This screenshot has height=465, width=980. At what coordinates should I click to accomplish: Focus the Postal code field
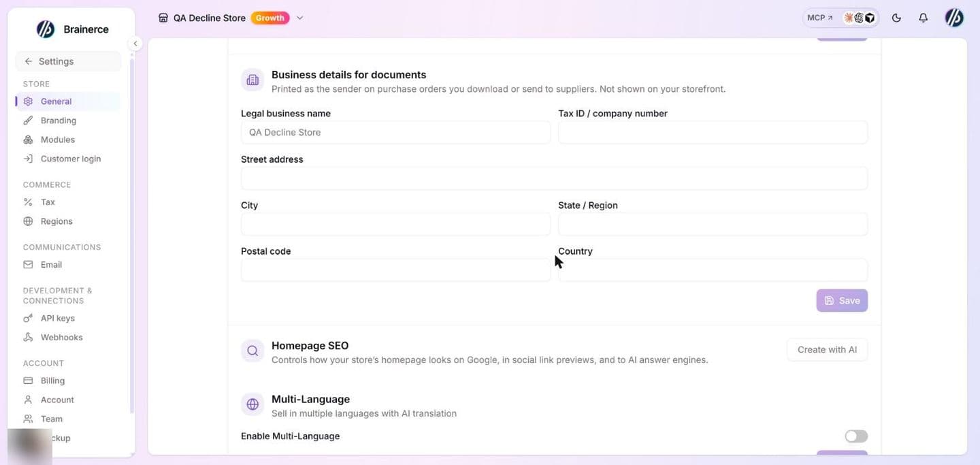click(x=395, y=270)
